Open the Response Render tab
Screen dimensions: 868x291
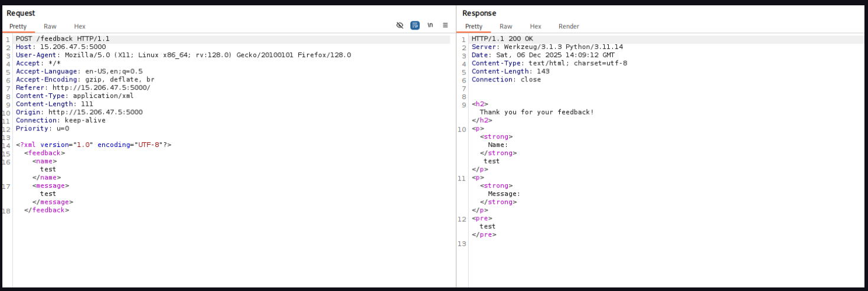[569, 27]
